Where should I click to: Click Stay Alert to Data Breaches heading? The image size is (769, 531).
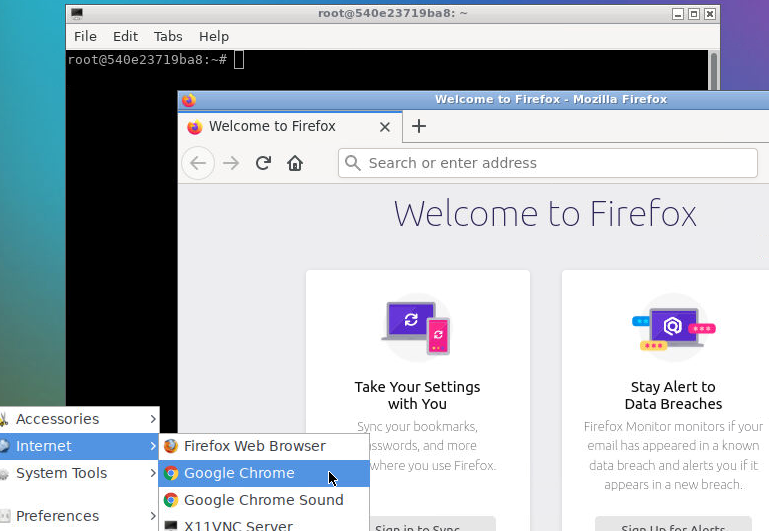673,395
